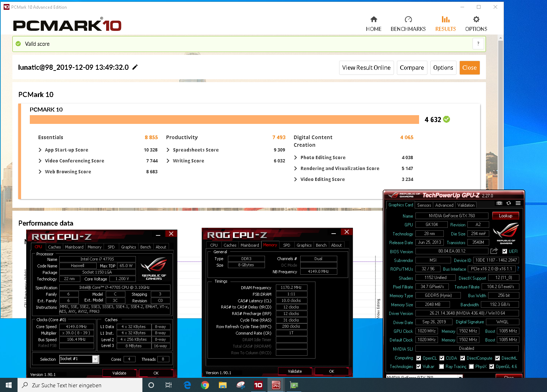
Task: Toggle the CUDA checkbox
Action: [x=442, y=358]
